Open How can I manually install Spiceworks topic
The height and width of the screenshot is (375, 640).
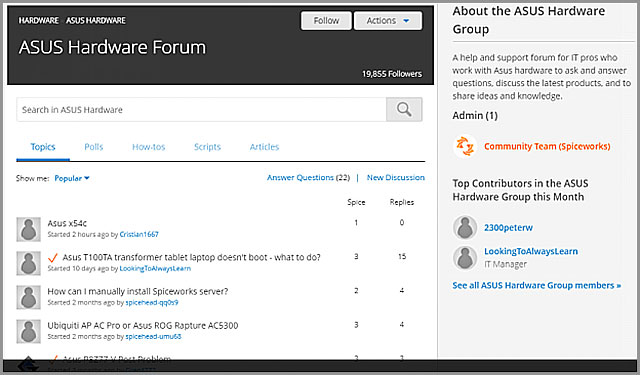138,291
